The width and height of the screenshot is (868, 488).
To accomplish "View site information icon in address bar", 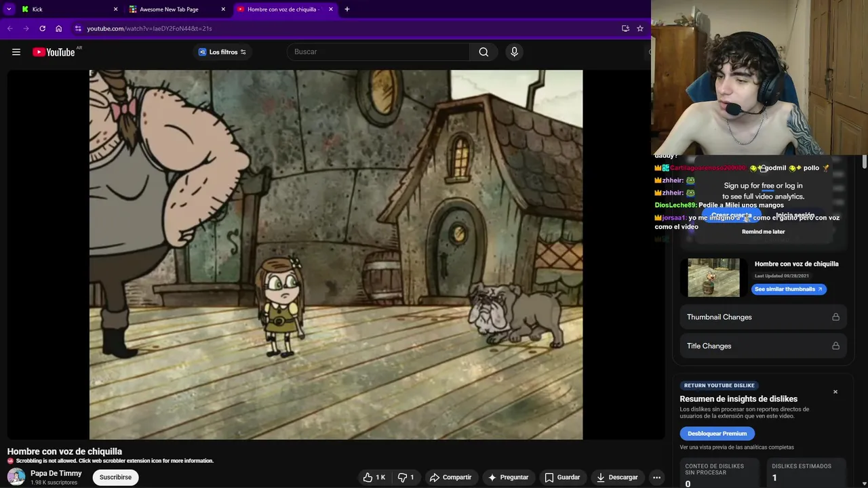I will (78, 28).
